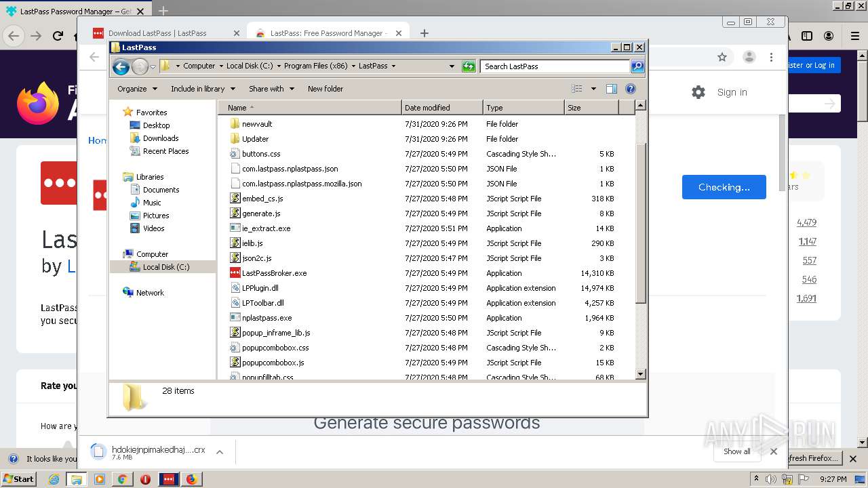Open LastPass red taskbar icon
Image resolution: width=868 pixels, height=488 pixels.
click(x=168, y=479)
